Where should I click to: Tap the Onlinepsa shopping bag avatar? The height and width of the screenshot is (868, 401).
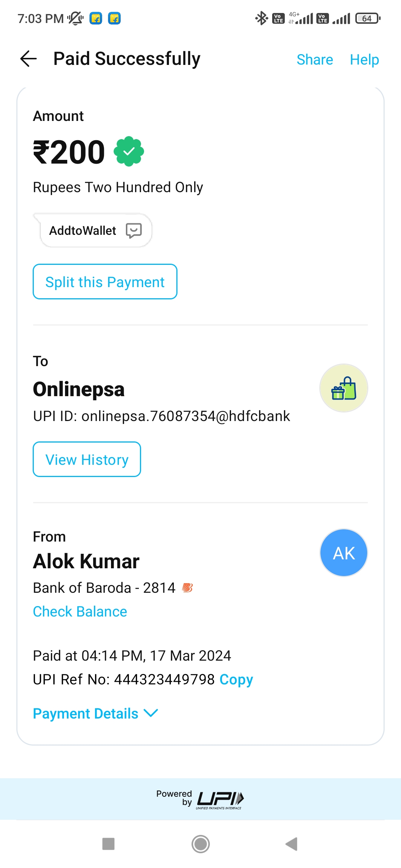point(343,388)
